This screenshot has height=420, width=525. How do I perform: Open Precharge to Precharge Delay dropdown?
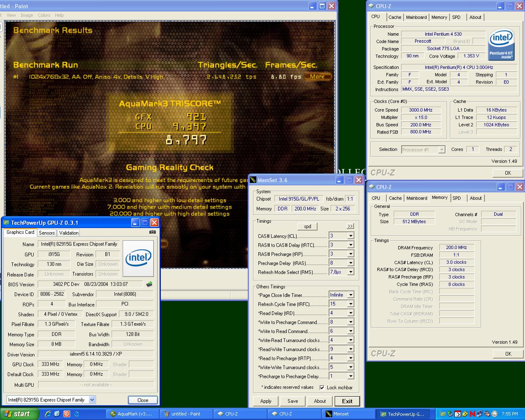coord(351,376)
